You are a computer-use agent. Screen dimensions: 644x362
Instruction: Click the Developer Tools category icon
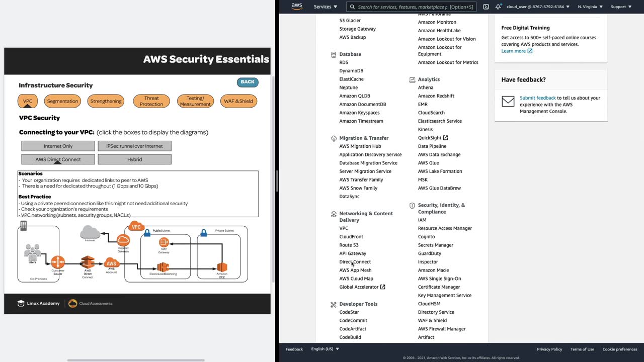click(x=334, y=304)
